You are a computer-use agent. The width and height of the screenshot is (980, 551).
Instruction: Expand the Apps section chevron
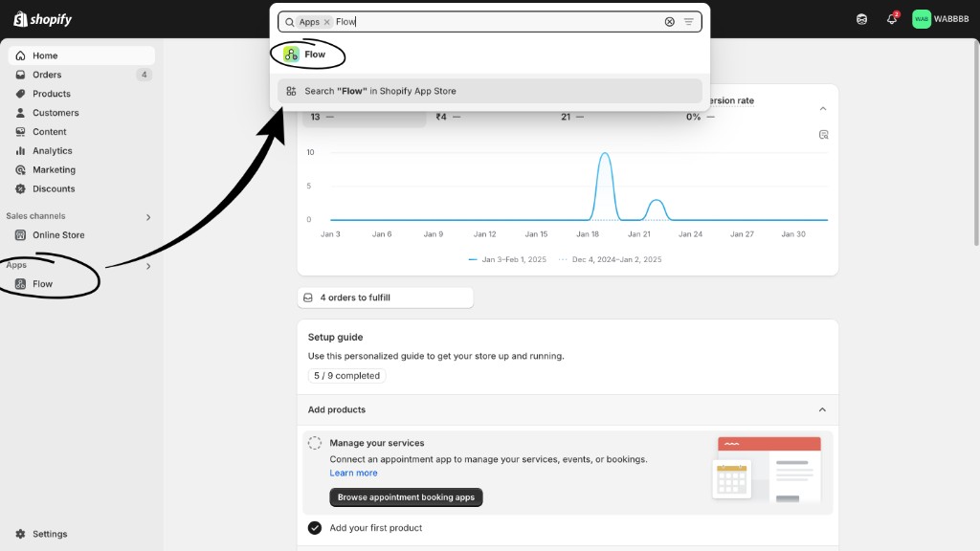(148, 266)
